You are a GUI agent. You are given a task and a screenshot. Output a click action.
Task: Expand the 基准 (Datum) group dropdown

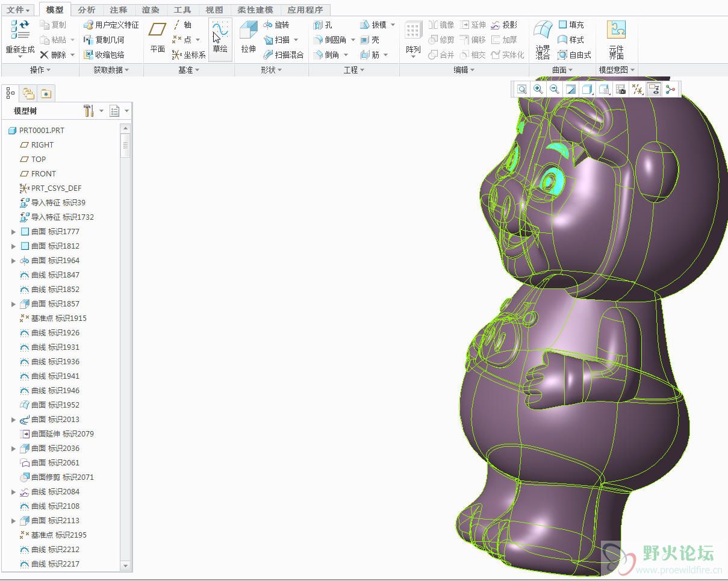(189, 70)
